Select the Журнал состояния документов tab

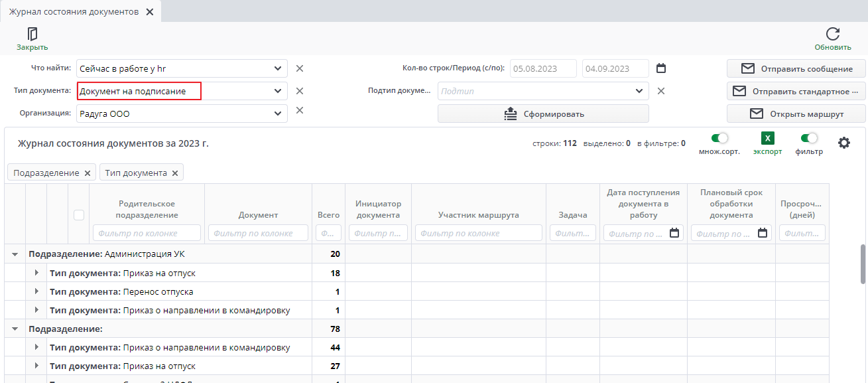pyautogui.click(x=74, y=12)
